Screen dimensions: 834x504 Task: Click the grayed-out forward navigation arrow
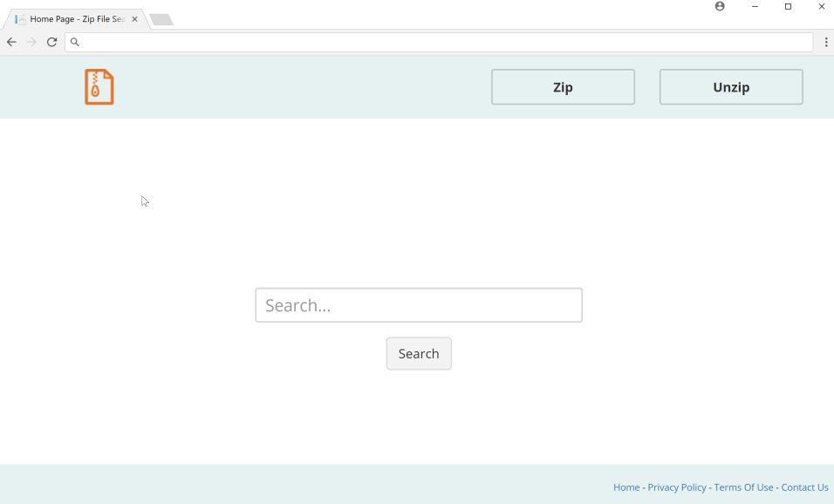pos(31,42)
